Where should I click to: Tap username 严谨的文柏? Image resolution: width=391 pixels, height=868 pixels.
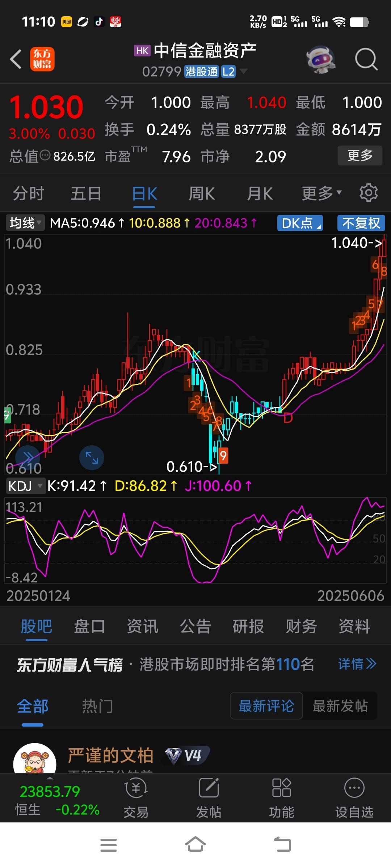pyautogui.click(x=111, y=756)
